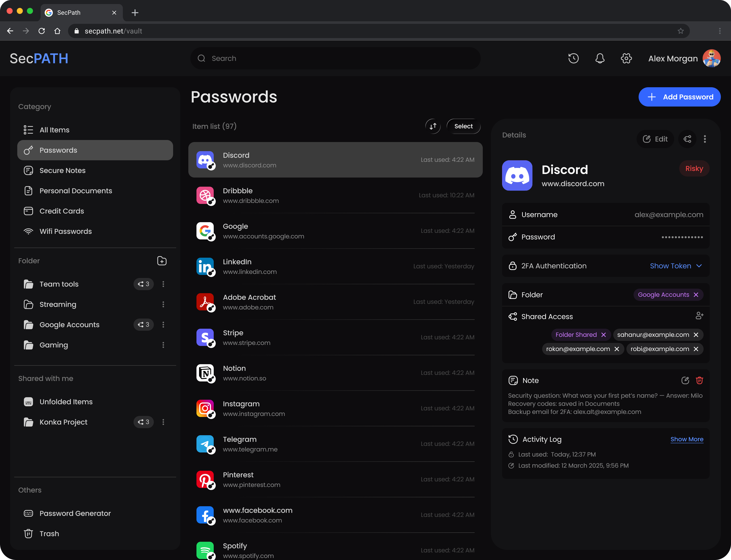Click the Add Password button
The width and height of the screenshot is (731, 560).
point(679,97)
